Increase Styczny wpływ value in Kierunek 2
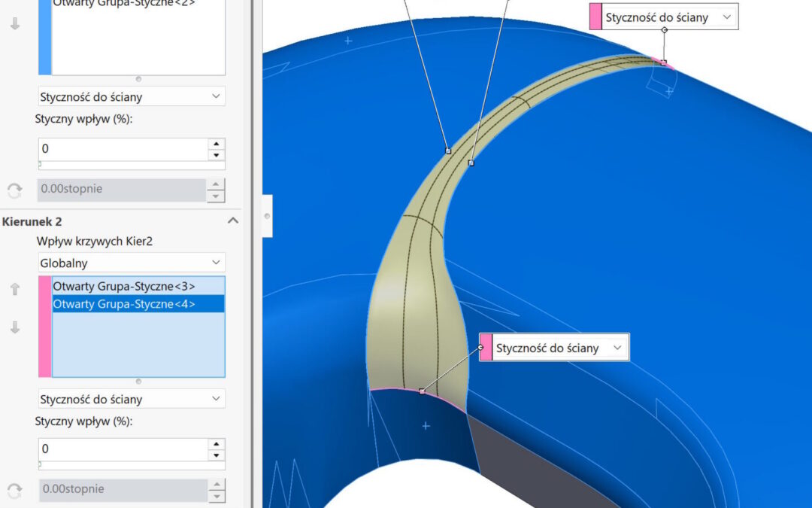The image size is (812, 508). 217,444
